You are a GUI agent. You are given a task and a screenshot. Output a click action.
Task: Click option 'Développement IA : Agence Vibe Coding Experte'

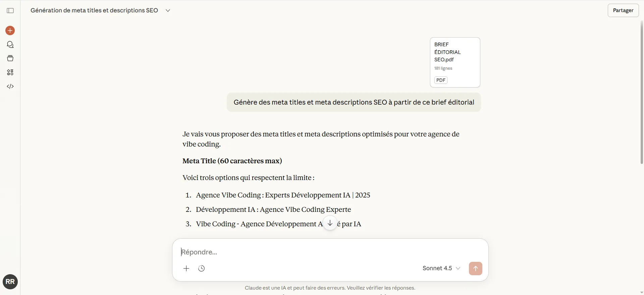pos(273,210)
